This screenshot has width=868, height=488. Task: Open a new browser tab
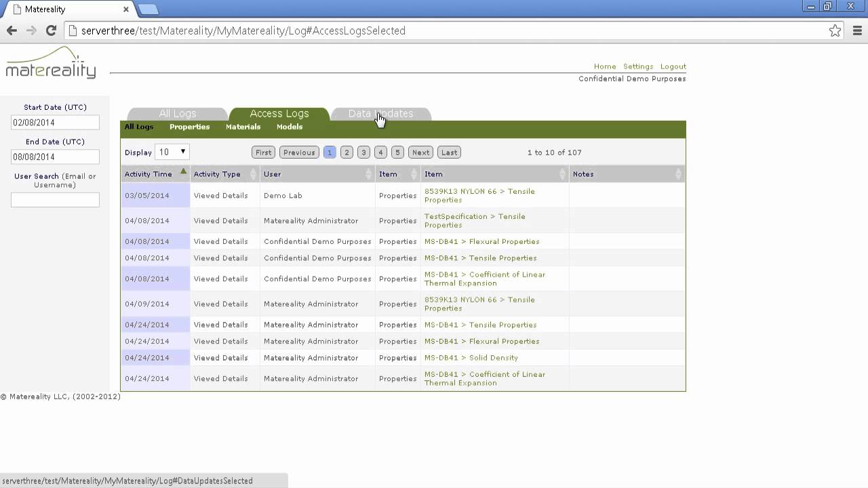(148, 9)
